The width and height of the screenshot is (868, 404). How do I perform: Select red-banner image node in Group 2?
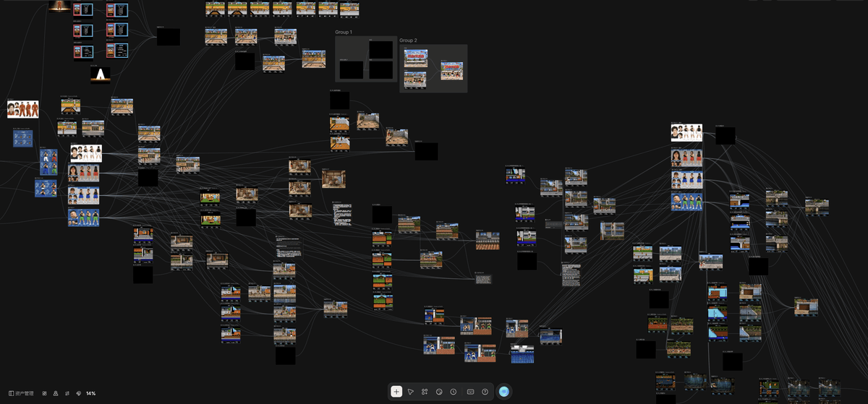click(415, 59)
